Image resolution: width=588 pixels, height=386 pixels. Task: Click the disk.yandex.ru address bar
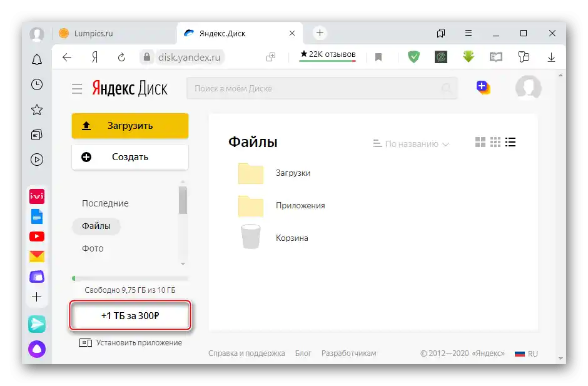pos(189,58)
